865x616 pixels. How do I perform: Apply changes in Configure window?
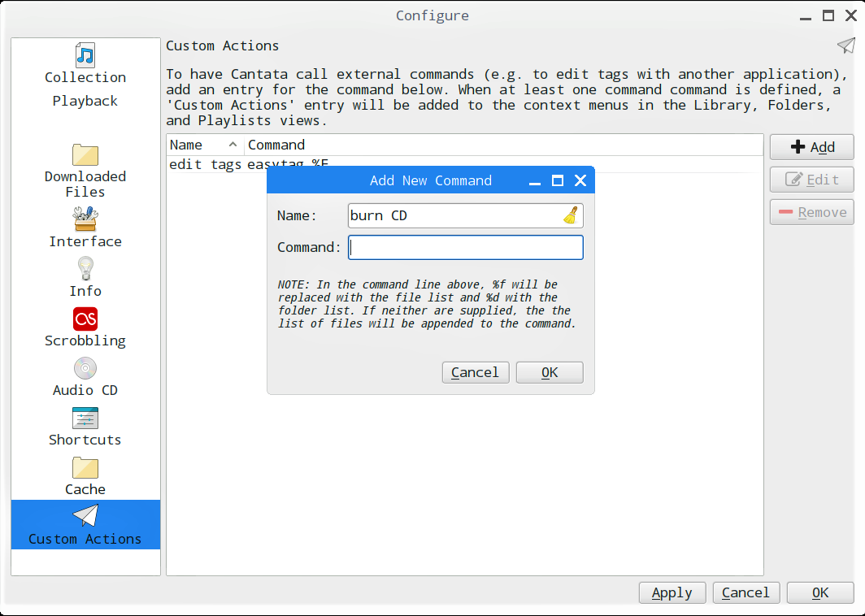coord(672,592)
